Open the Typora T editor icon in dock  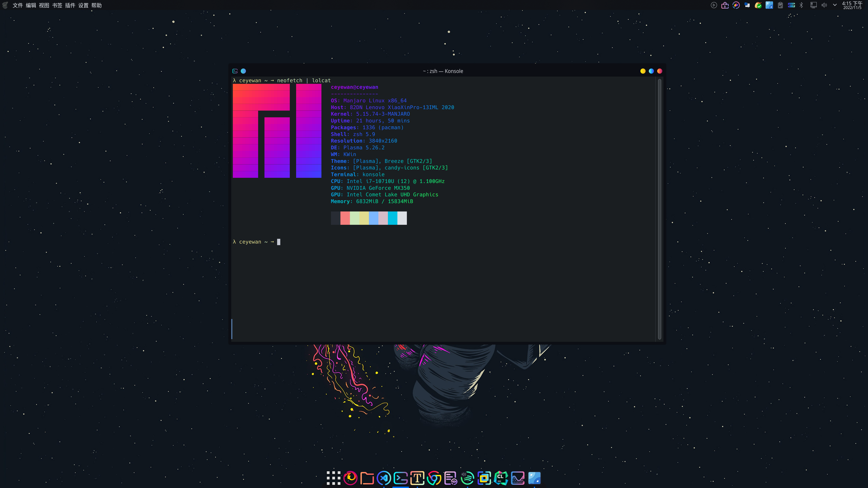coord(417,478)
